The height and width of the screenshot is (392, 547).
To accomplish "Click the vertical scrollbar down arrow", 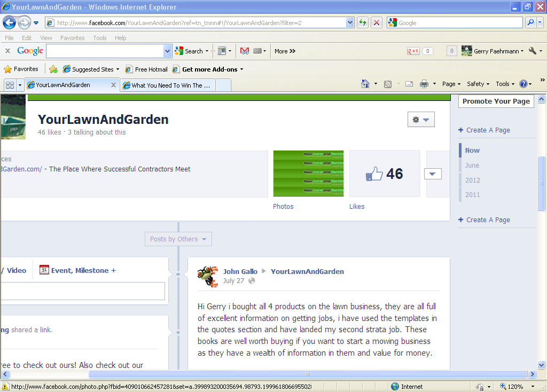I will click(x=542, y=365).
